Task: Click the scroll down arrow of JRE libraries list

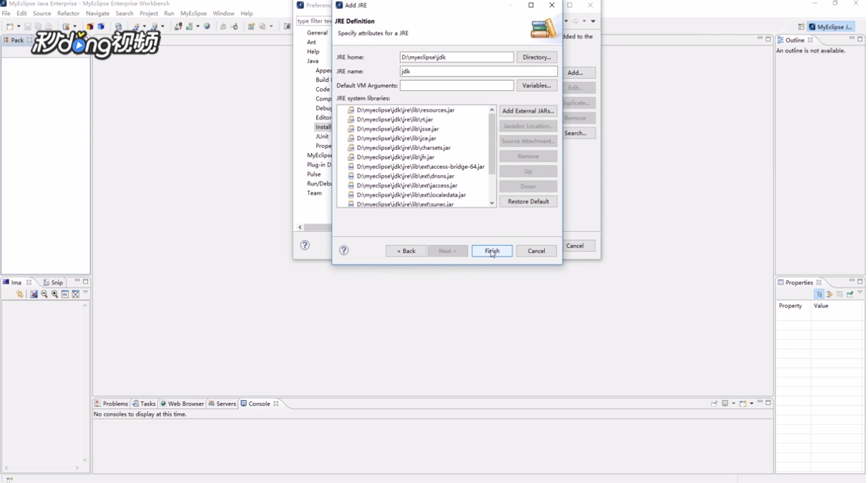Action: (492, 203)
